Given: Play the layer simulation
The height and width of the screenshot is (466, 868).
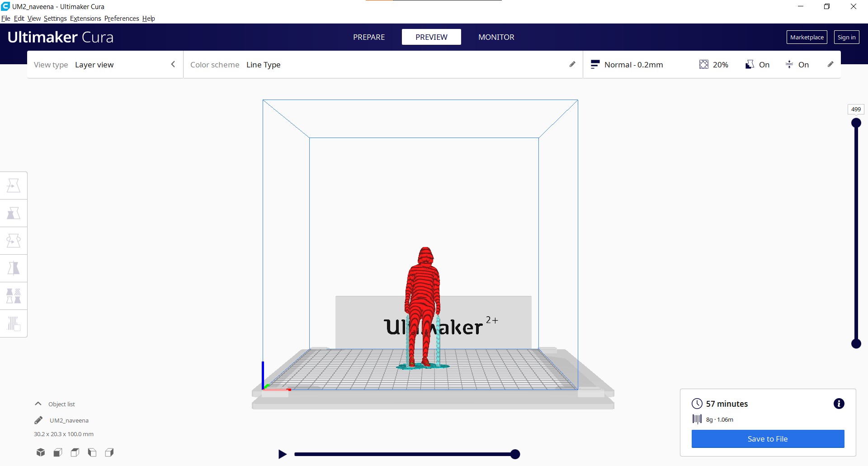Looking at the screenshot, I should click(x=283, y=454).
